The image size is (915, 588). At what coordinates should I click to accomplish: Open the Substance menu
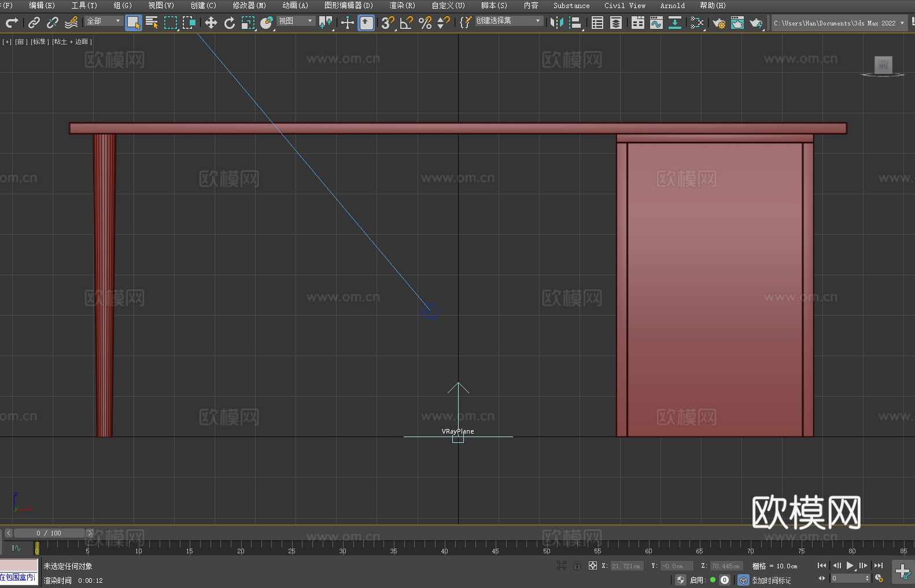[571, 5]
